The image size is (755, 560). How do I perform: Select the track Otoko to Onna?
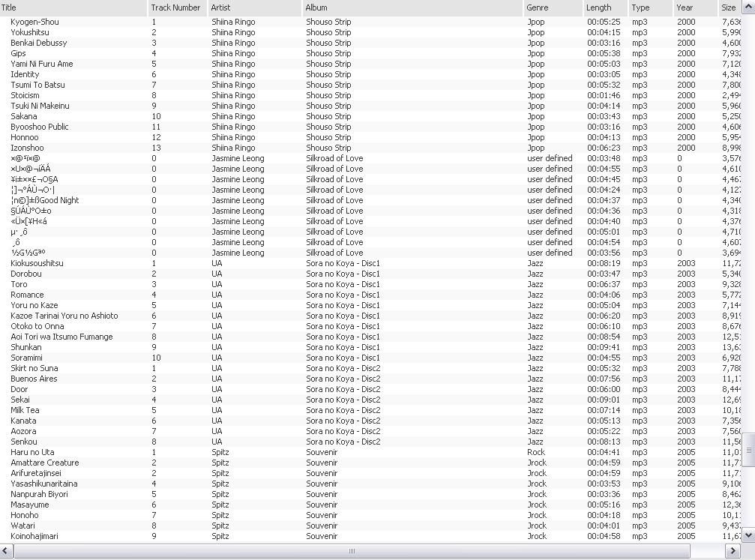click(37, 326)
